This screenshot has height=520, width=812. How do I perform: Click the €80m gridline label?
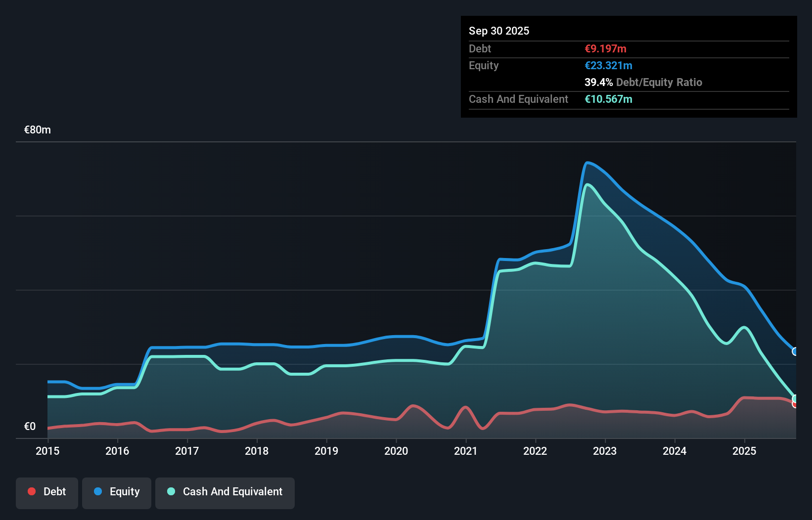coord(37,130)
